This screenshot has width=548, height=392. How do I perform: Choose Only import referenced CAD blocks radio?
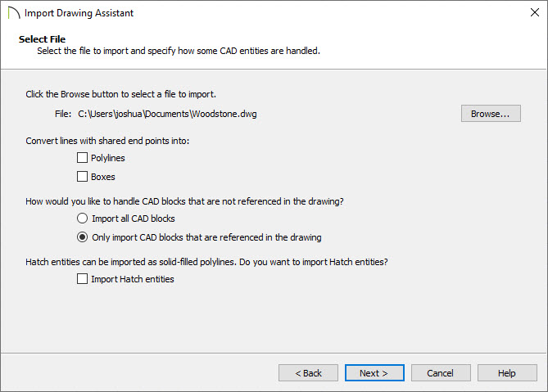click(82, 237)
